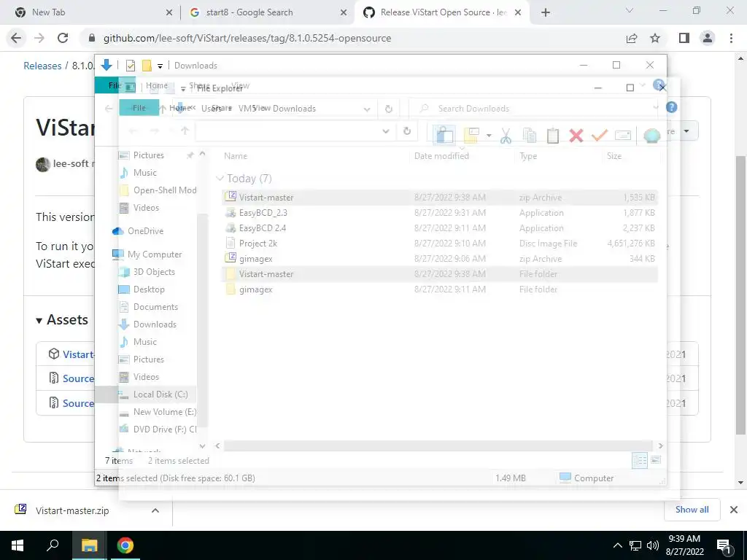The width and height of the screenshot is (747, 560).
Task: Select New Volume (E:) in navigation pane
Action: pos(164,412)
